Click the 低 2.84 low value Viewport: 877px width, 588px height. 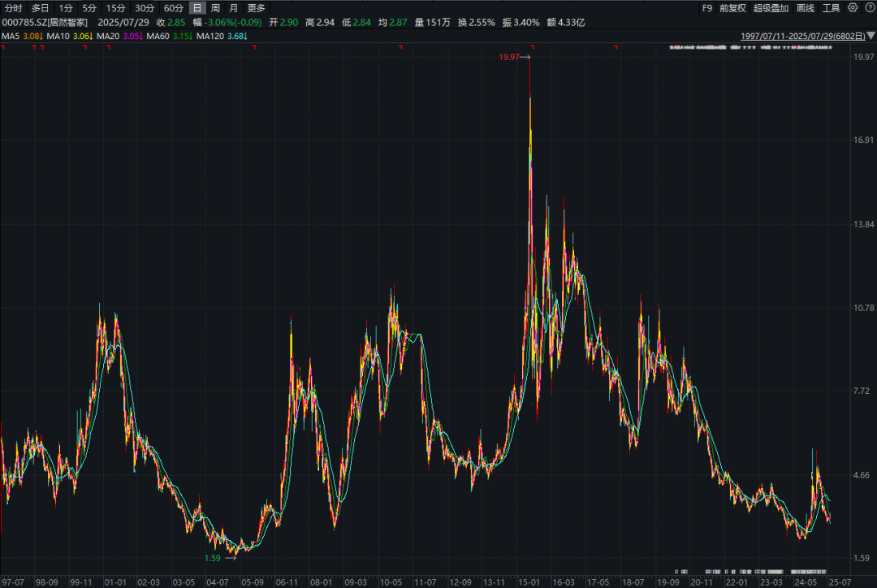point(356,23)
